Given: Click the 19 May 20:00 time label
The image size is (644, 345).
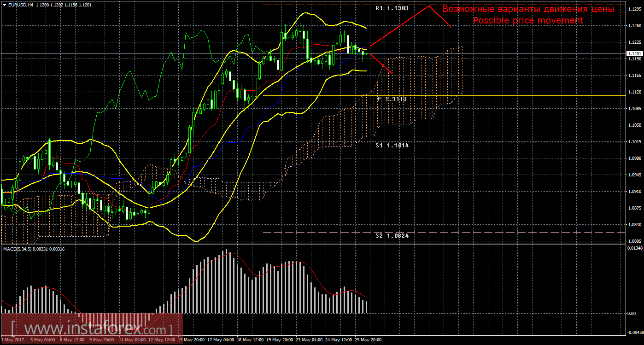Looking at the screenshot, I should tap(280, 340).
